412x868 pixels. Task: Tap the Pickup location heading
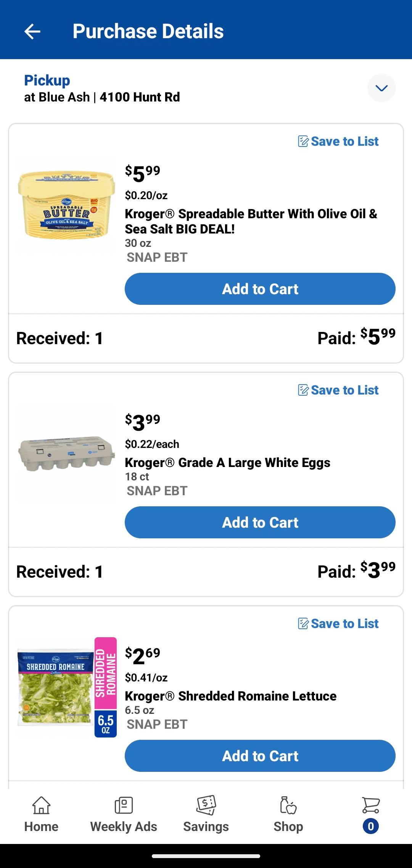(47, 81)
